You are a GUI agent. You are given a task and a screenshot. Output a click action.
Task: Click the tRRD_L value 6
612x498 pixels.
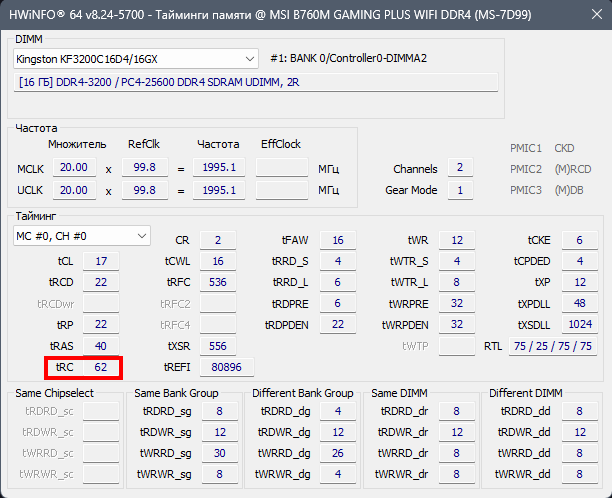338,282
